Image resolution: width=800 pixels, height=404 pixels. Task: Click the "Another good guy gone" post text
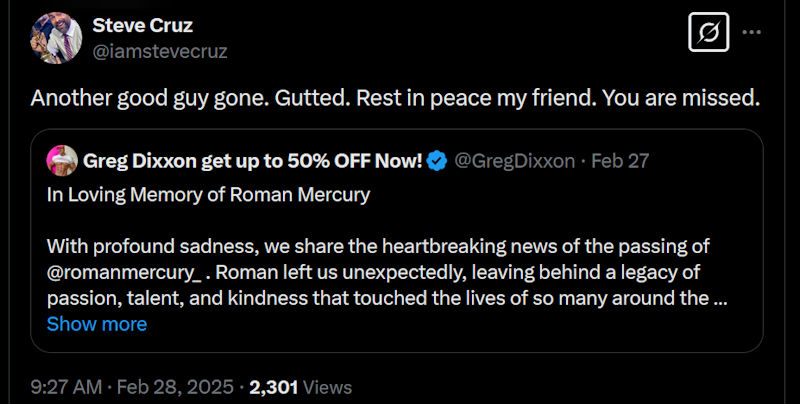click(395, 99)
